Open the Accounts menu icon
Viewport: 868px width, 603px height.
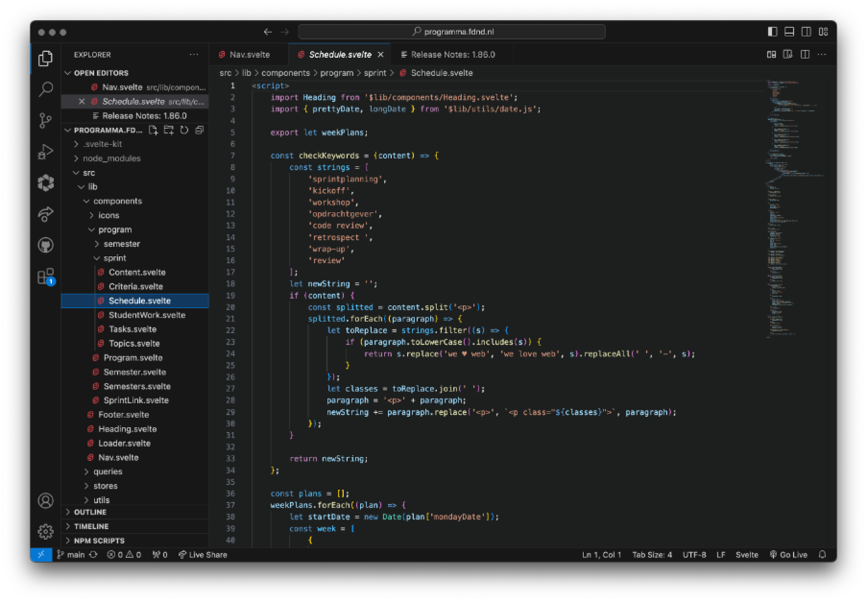click(x=46, y=501)
